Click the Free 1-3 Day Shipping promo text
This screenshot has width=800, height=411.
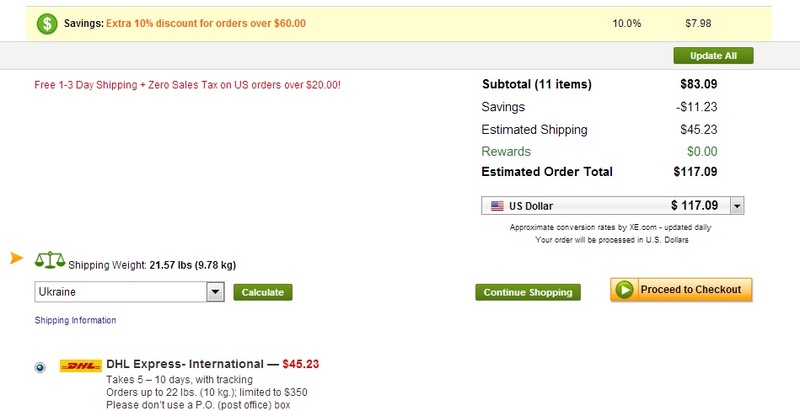pos(187,85)
